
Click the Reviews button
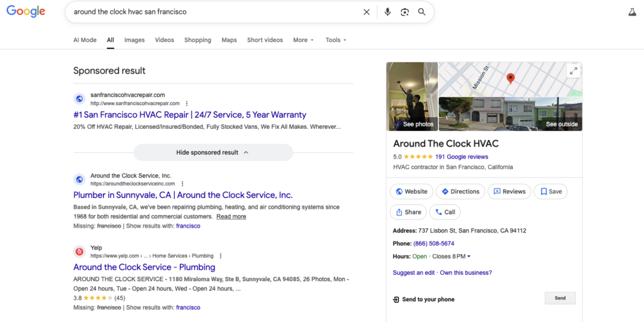(x=509, y=191)
